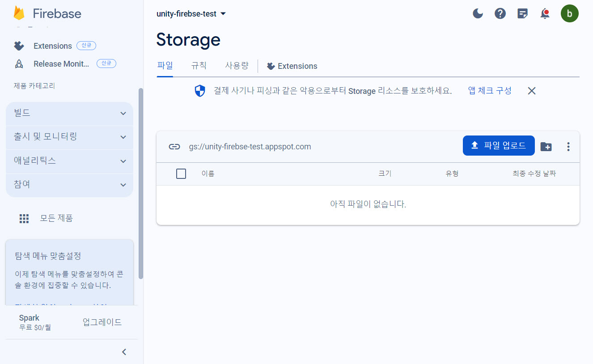This screenshot has width=593, height=364.
Task: Click the 앱 체크 구성 link
Action: click(x=490, y=90)
